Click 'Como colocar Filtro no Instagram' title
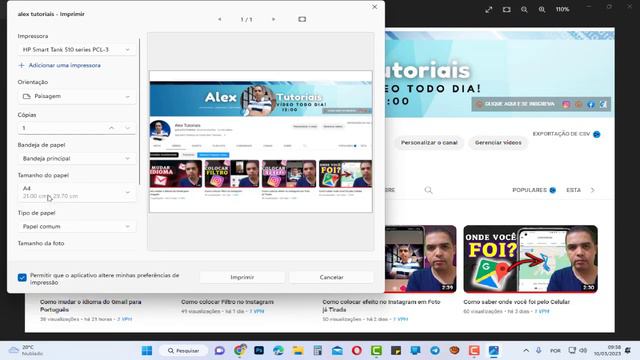This screenshot has width=640, height=360. point(227,302)
